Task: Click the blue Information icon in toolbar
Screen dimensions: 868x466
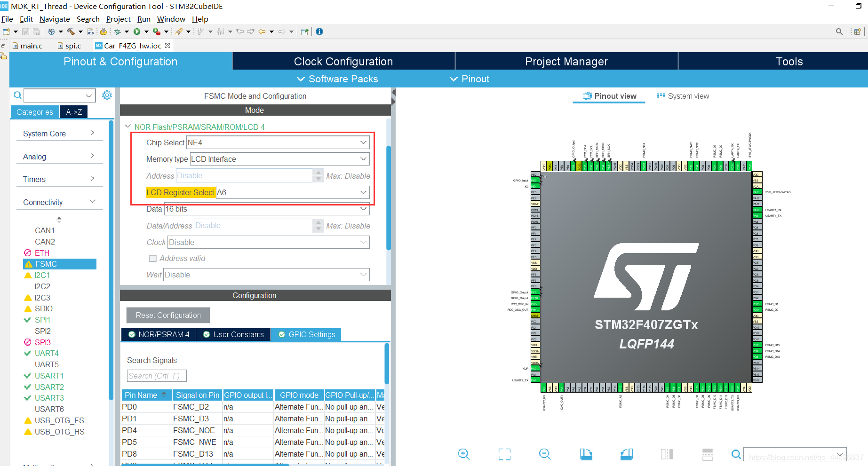Action: click(319, 32)
